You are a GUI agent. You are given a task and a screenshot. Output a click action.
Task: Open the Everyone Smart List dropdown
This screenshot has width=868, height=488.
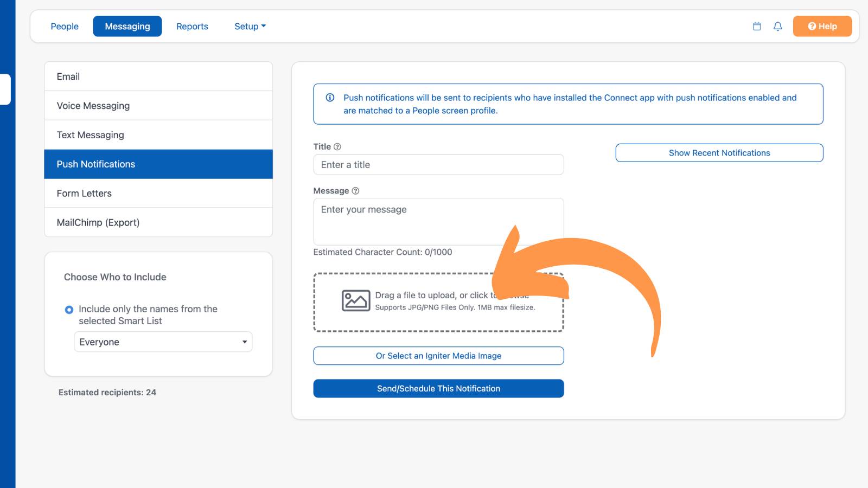[163, 342]
